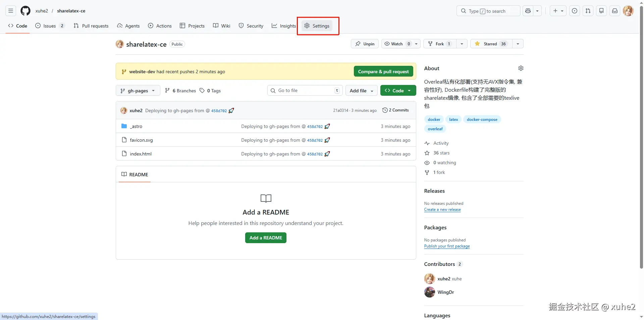Click the repository owner avatar beside sharelatex-ce
The width and height of the screenshot is (644, 320).
pyautogui.click(x=120, y=44)
